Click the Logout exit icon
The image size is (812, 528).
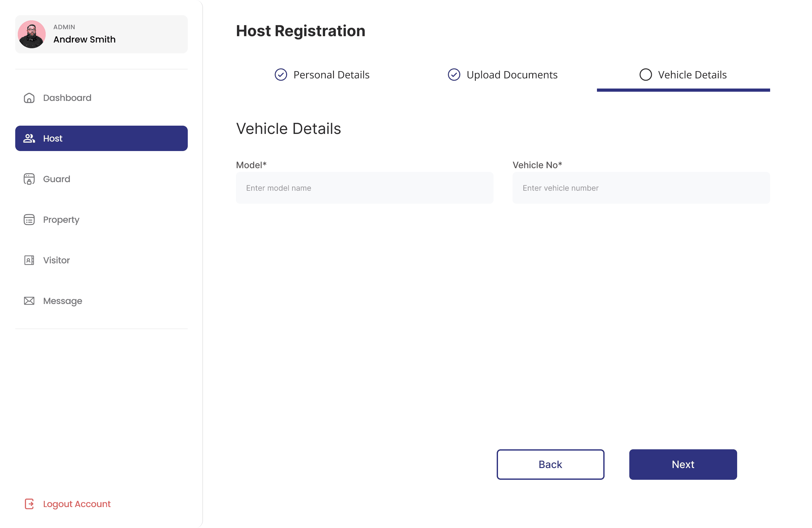29,504
